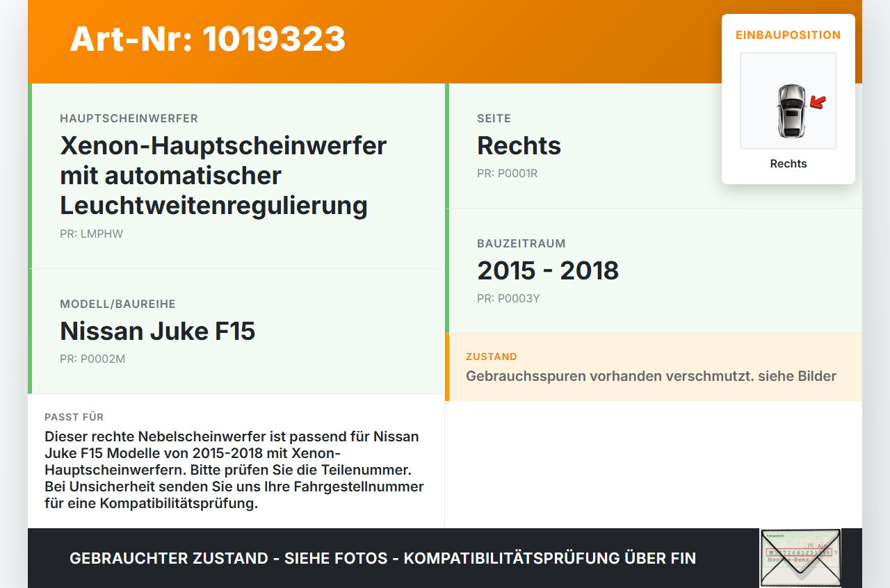The height and width of the screenshot is (588, 890).
Task: Click the PR: P0001R code text
Action: point(508,173)
